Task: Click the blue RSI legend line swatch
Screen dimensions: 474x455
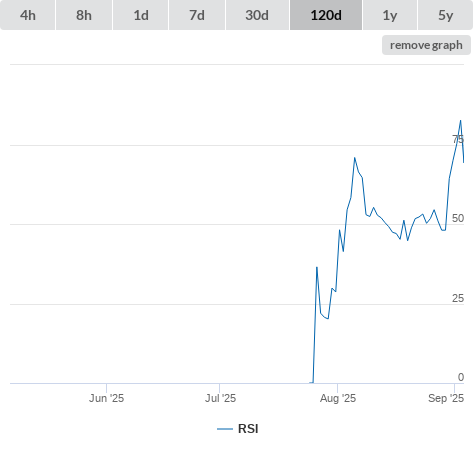Action: coord(225,429)
